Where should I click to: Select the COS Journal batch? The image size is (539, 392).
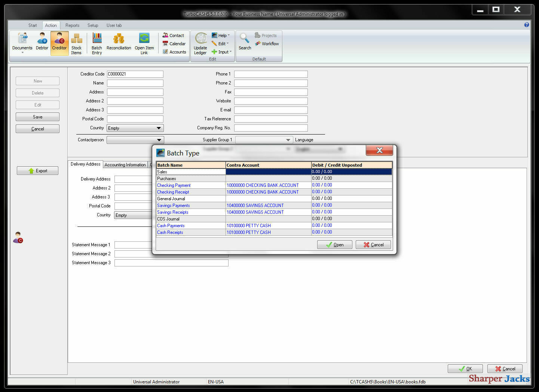(x=274, y=219)
